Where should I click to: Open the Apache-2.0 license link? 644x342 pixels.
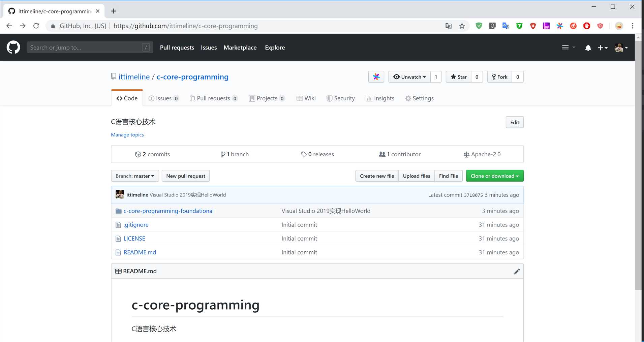[482, 154]
